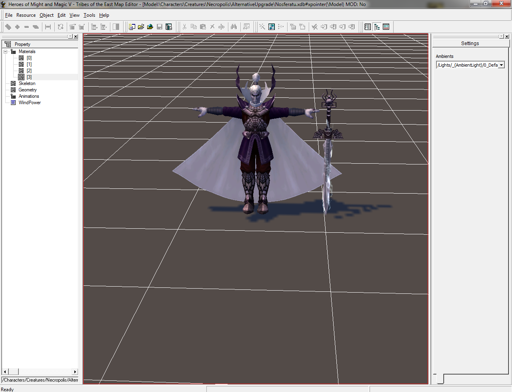Screen dimensions: 512x392
Task: Click the New resource toolbar icon
Action: [x=132, y=27]
